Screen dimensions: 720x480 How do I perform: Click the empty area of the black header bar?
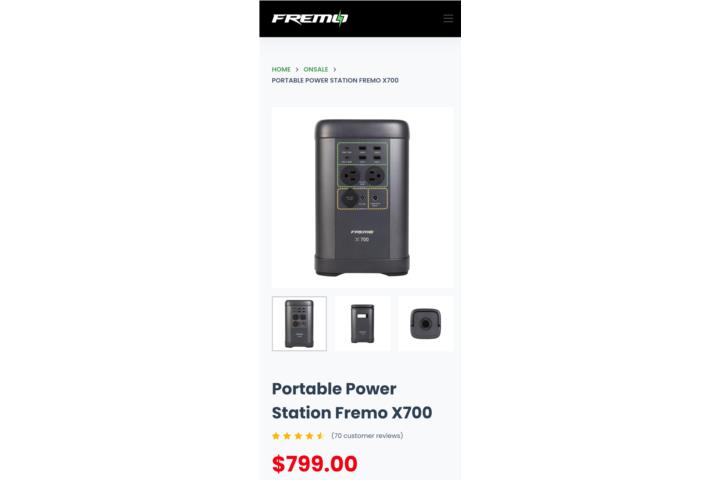pos(395,18)
